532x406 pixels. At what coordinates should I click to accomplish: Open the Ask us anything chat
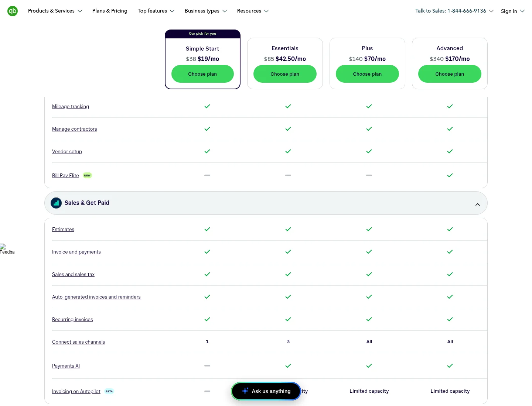(266, 391)
